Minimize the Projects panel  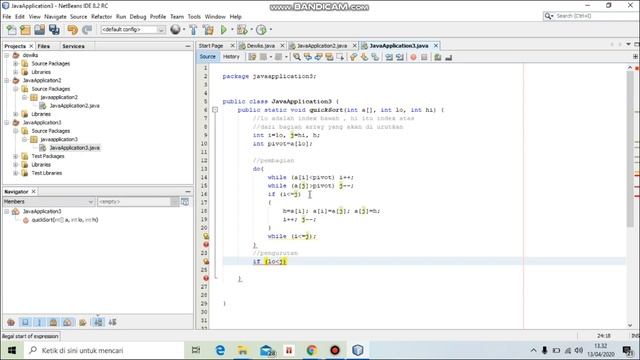click(x=188, y=46)
